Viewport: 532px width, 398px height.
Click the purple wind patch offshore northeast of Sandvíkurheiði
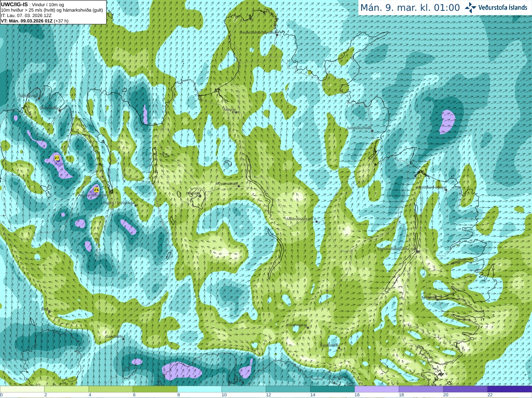tap(447, 122)
